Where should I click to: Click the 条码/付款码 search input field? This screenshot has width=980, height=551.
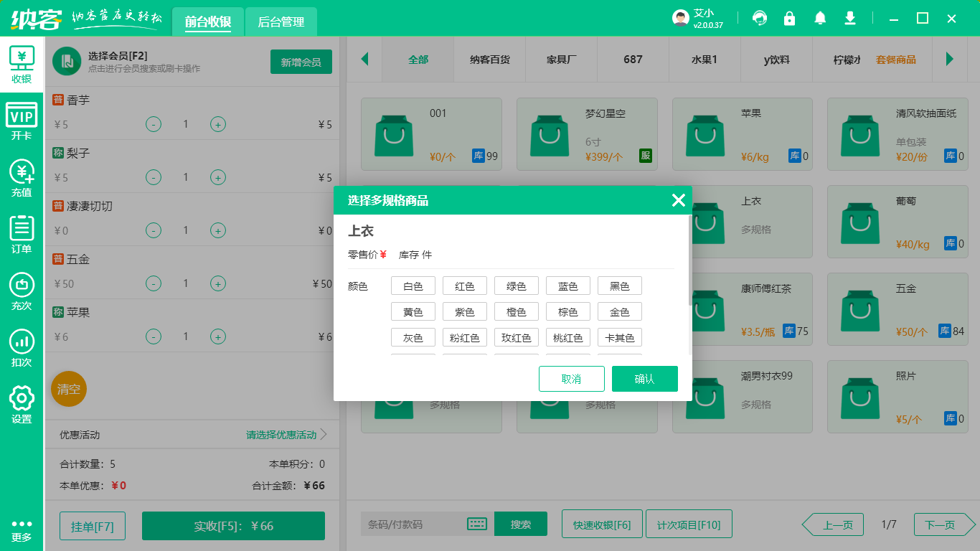tap(413, 524)
